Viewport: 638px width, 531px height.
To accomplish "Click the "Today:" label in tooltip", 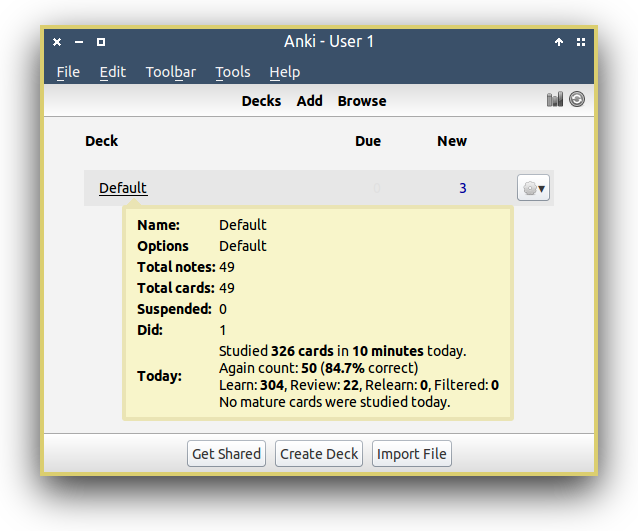I will (x=160, y=376).
